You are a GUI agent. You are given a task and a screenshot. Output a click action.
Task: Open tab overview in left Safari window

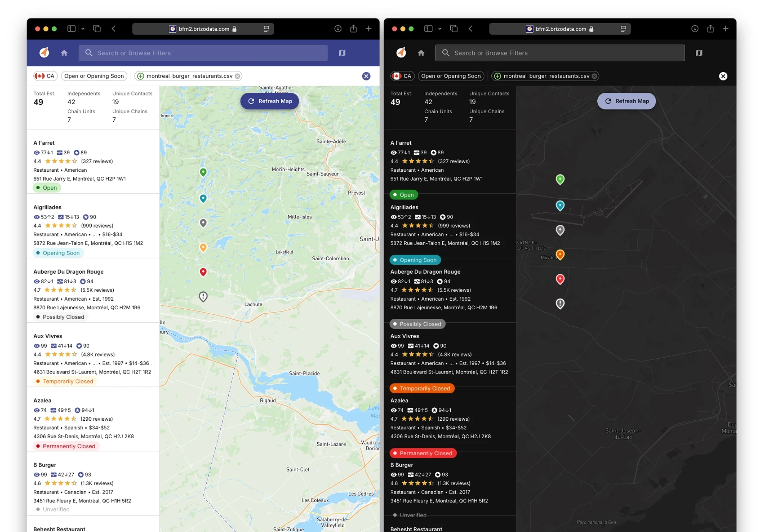click(x=97, y=28)
